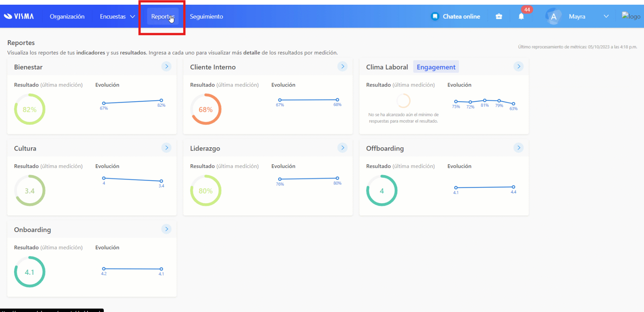Click Cultura 3.4 evolution point
Viewport: 644px width, 312px height.
[x=161, y=181]
